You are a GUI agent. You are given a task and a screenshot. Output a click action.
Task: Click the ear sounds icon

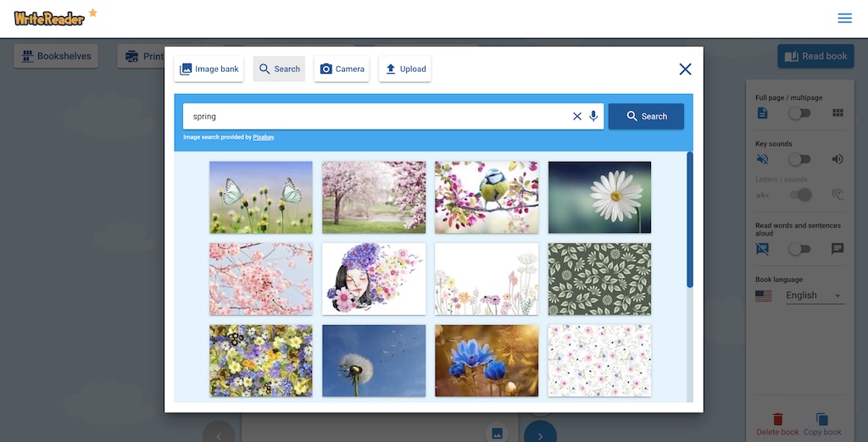pyautogui.click(x=837, y=195)
